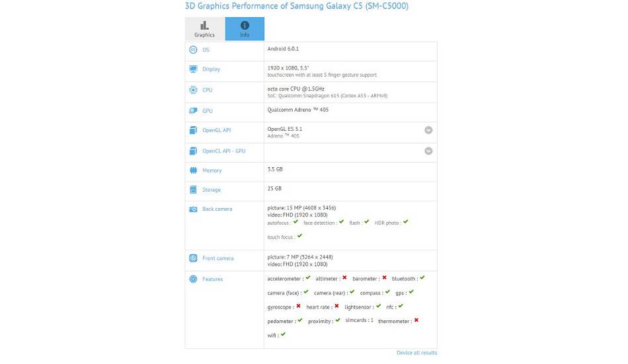Click the 3.5 GB memory value

[x=275, y=169]
